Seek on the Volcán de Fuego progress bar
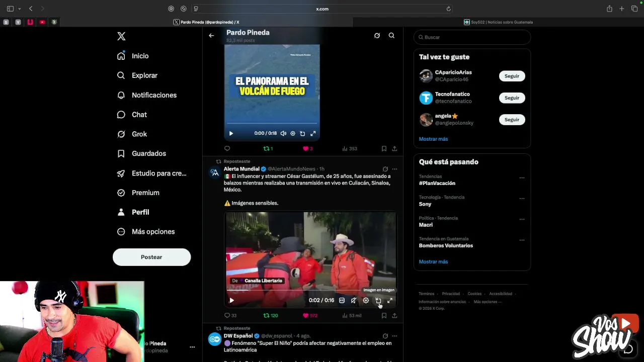The width and height of the screenshot is (644, 362). click(272, 123)
